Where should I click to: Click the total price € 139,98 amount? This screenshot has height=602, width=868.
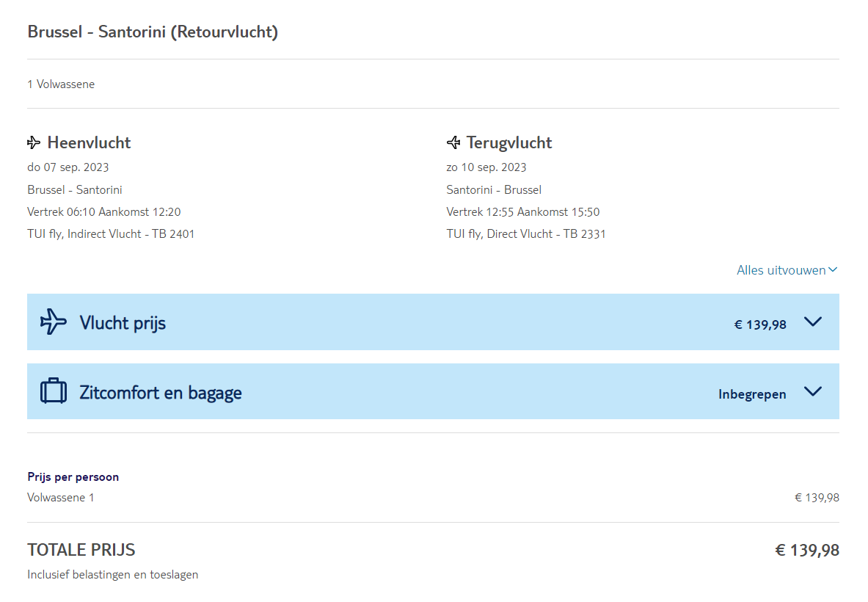[x=807, y=550]
